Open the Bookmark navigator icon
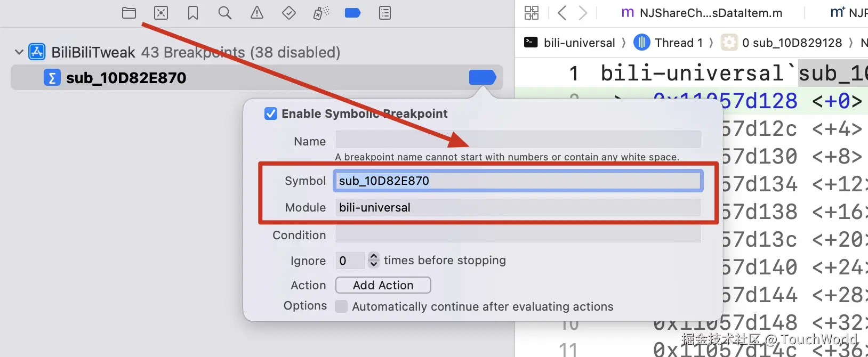868x357 pixels. pyautogui.click(x=193, y=13)
